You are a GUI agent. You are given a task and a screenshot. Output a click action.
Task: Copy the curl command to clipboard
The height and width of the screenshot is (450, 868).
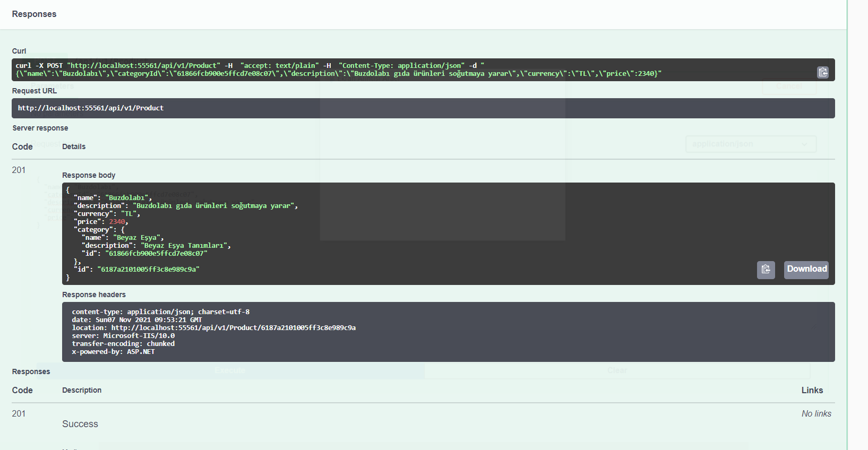click(x=823, y=72)
